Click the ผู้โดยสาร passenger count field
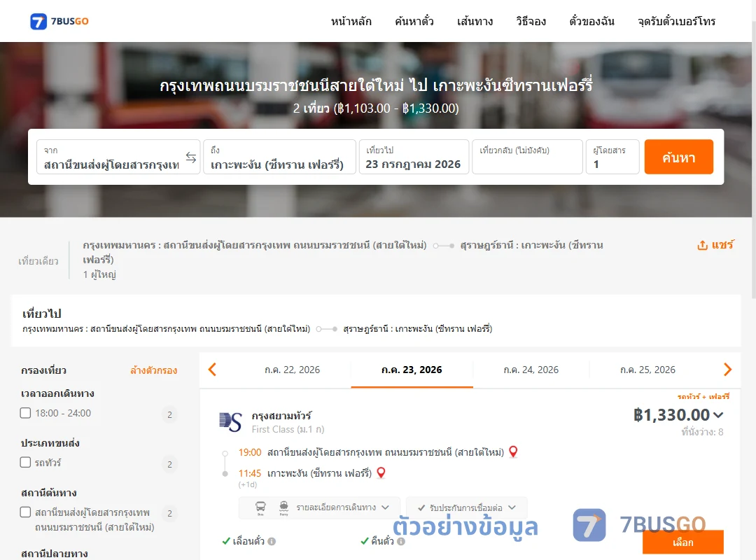 [x=612, y=157]
